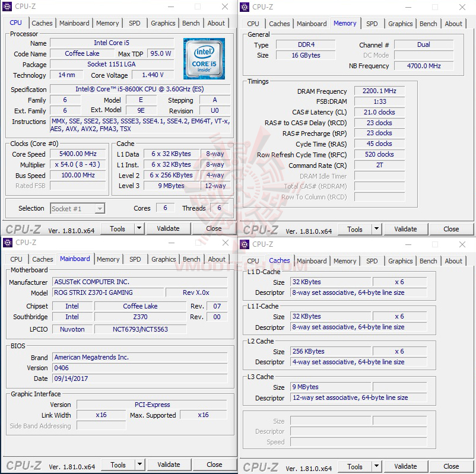This screenshot has height=474, width=476.
Task: Click Manufacturer field ASUSTeK COMPUTER INC.
Action: (140, 282)
